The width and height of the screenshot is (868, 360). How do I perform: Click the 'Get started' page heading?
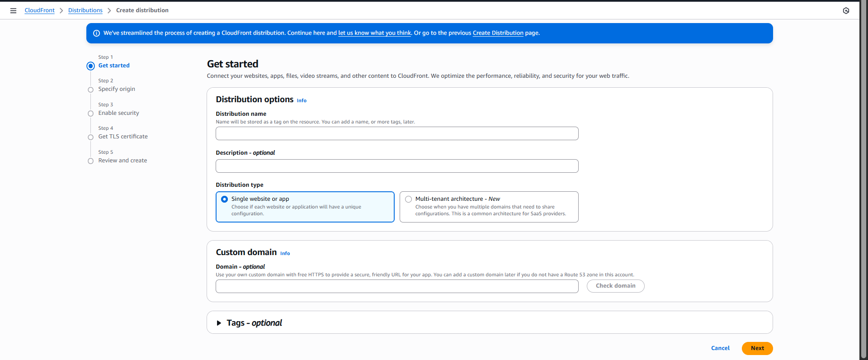233,64
